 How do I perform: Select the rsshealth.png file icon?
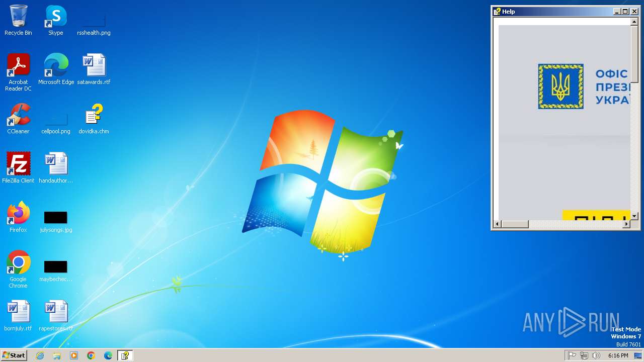pyautogui.click(x=94, y=20)
